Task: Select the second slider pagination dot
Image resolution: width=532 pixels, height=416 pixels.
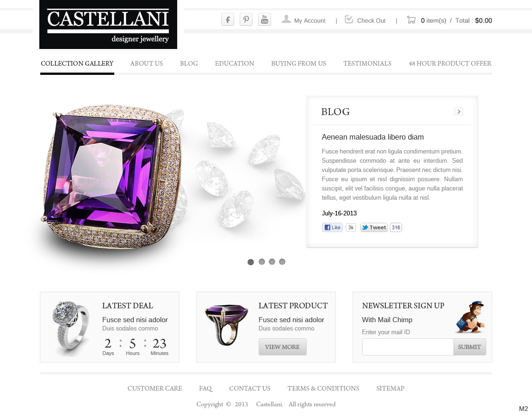Action: pyautogui.click(x=261, y=262)
